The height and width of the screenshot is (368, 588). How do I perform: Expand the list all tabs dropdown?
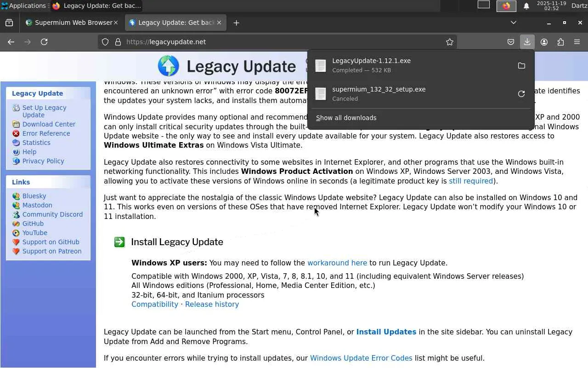(514, 23)
